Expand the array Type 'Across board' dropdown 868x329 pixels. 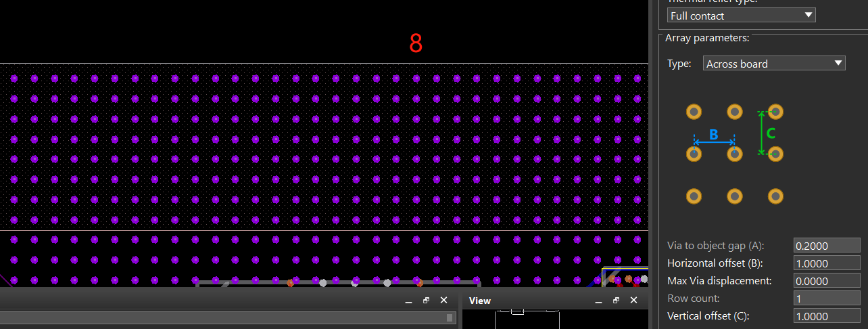[x=774, y=64]
